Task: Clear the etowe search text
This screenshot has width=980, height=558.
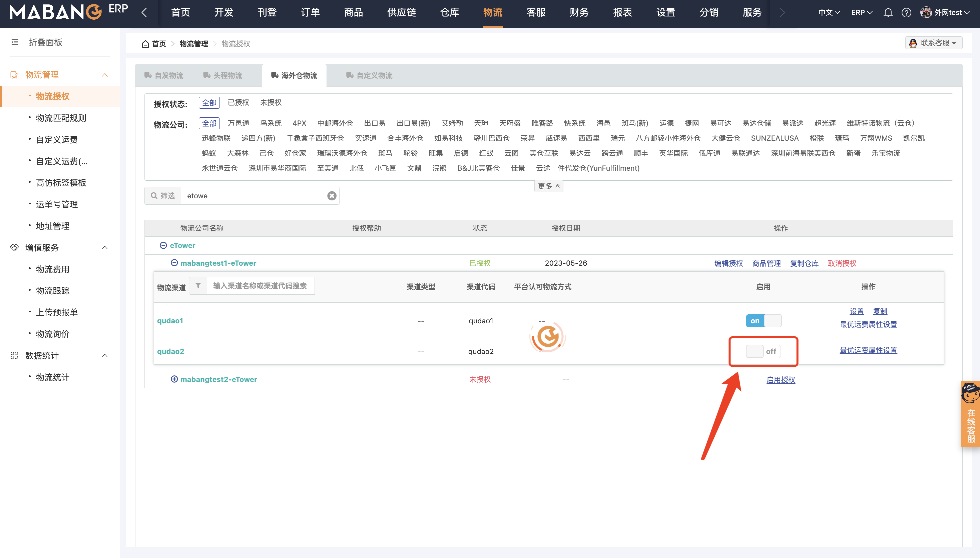Action: [332, 196]
